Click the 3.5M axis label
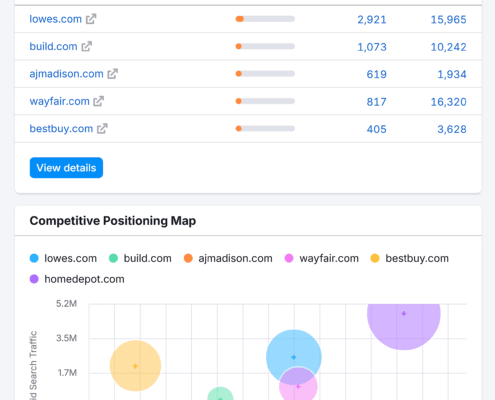Screen dimensions: 495x400 click(x=66, y=338)
